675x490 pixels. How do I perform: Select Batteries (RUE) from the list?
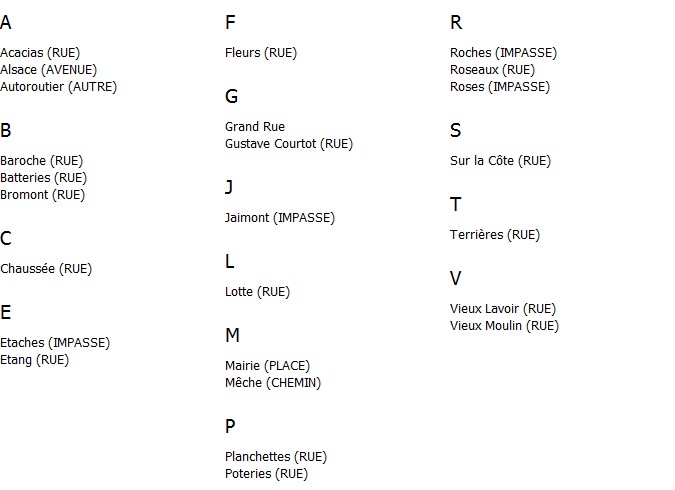click(x=43, y=178)
